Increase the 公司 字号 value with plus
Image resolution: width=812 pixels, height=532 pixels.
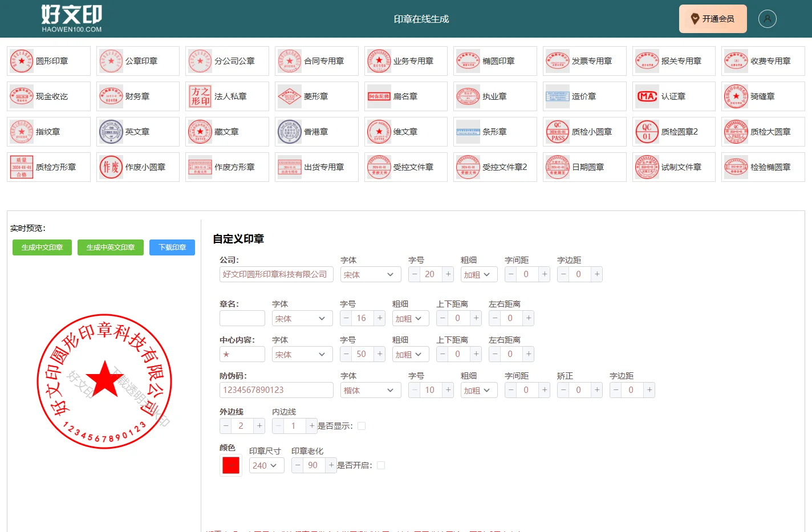[448, 274]
